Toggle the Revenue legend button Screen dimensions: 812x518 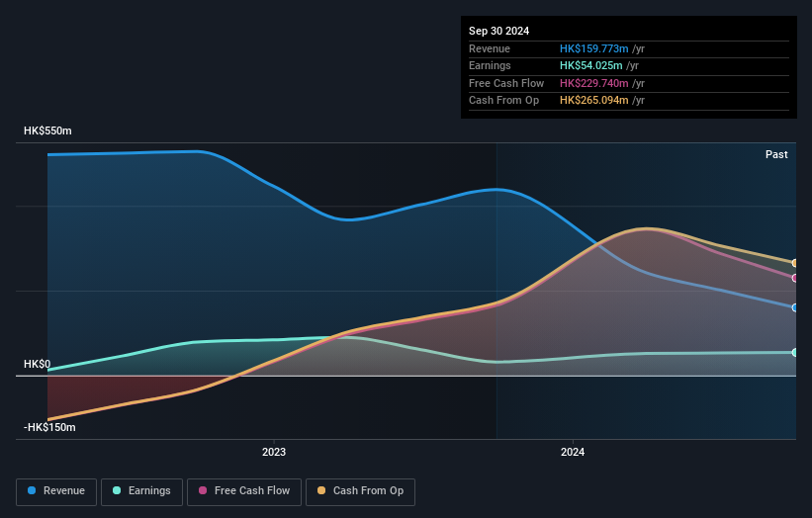56,491
